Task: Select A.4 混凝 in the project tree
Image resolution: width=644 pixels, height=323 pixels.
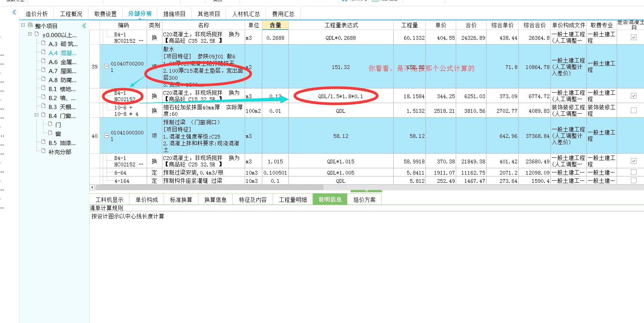Action: tap(62, 53)
